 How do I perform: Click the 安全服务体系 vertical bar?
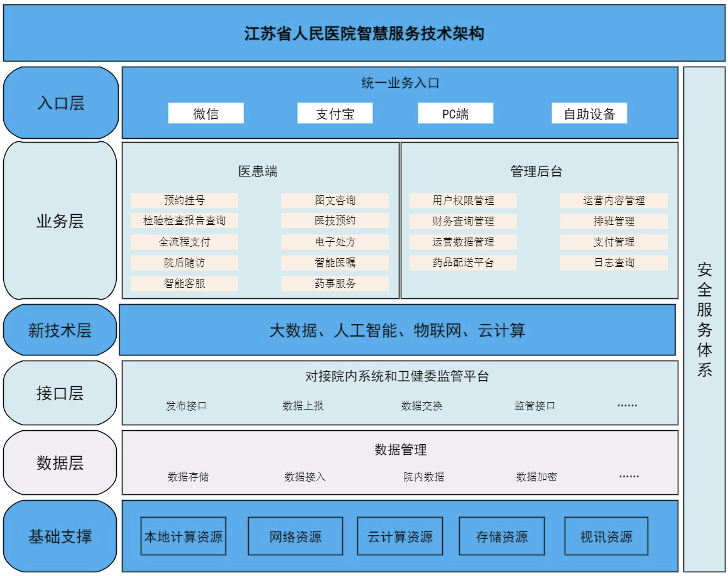[704, 319]
